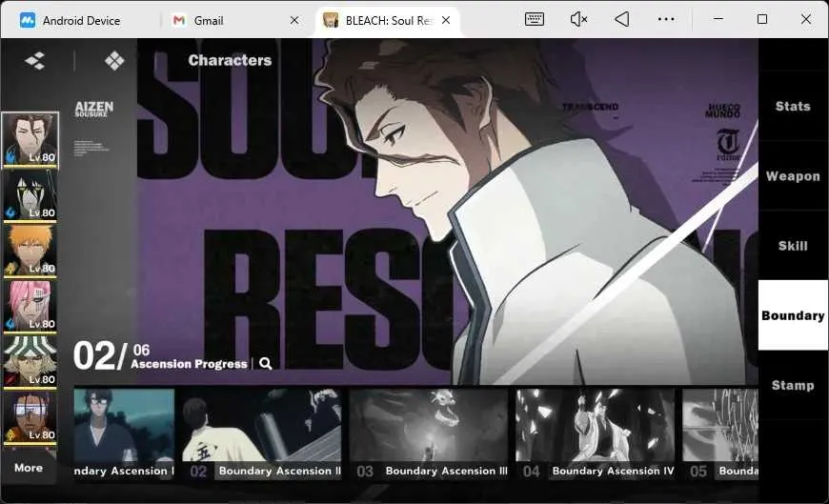Open the keyboard mapping icon in title bar

click(535, 20)
